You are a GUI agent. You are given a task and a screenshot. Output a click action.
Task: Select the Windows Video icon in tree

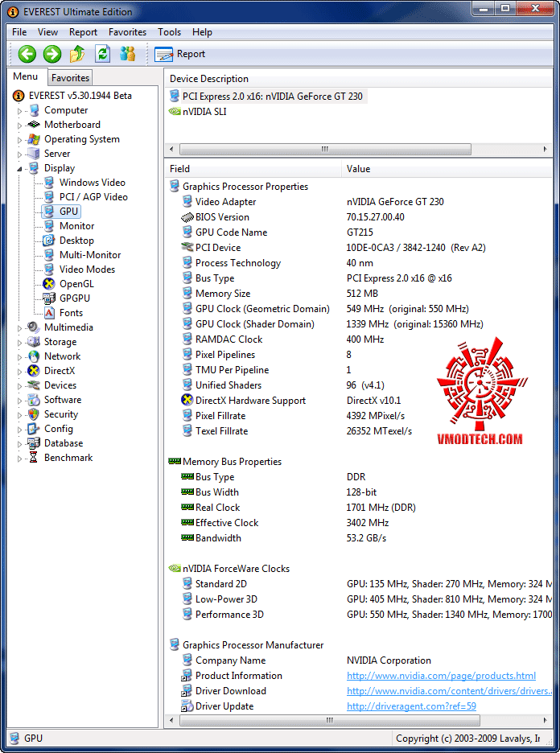(x=49, y=183)
